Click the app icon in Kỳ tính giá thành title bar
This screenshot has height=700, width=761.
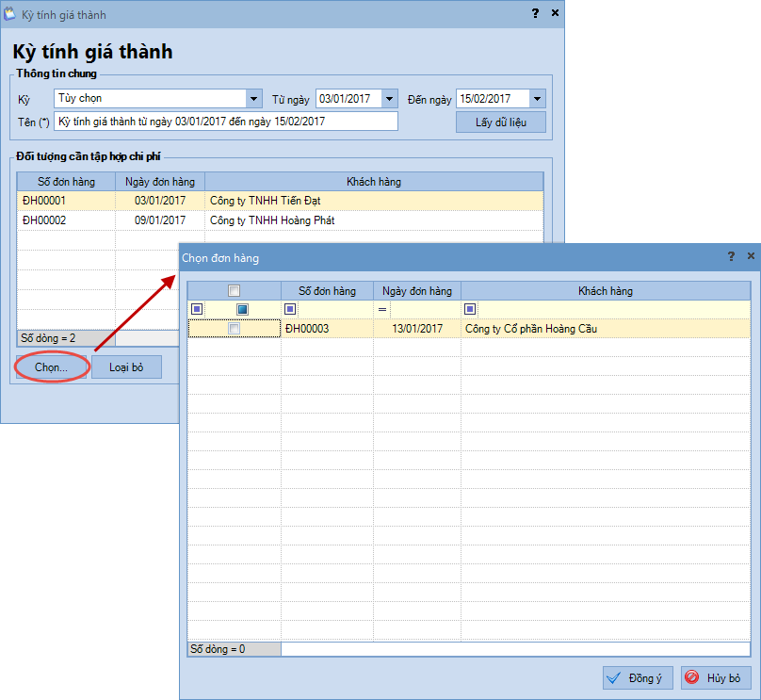point(10,14)
